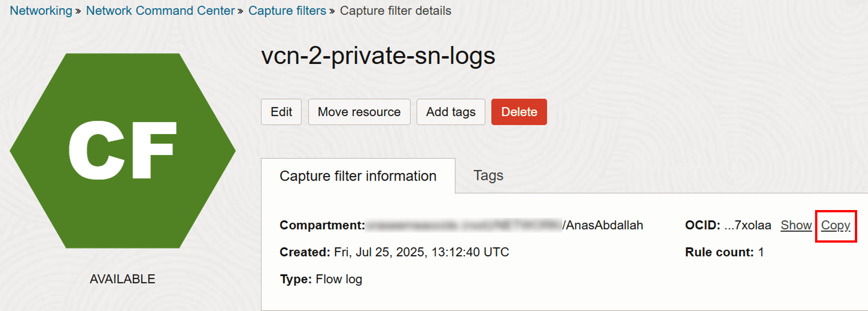Click the Rule count value

point(761,252)
